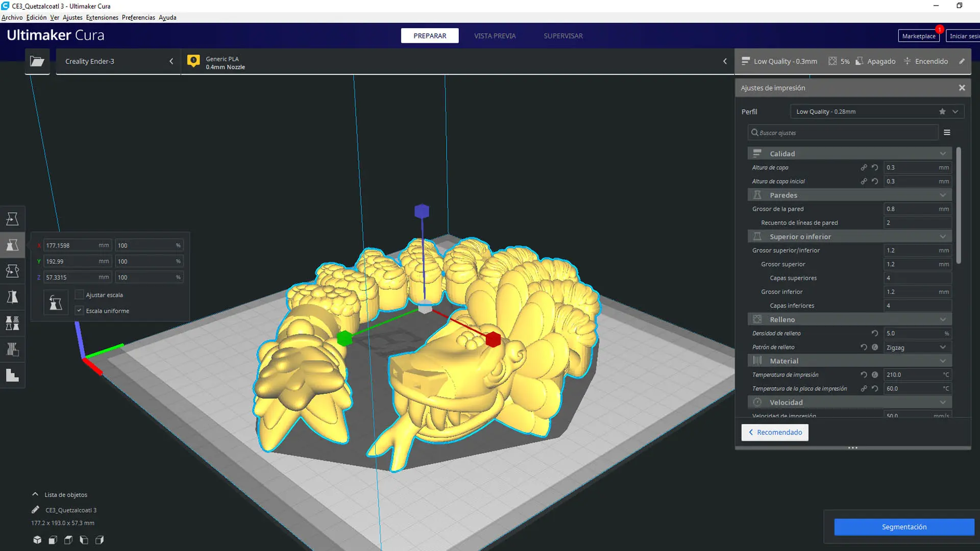Enable the Ajustar escala checkbox

pyautogui.click(x=79, y=294)
